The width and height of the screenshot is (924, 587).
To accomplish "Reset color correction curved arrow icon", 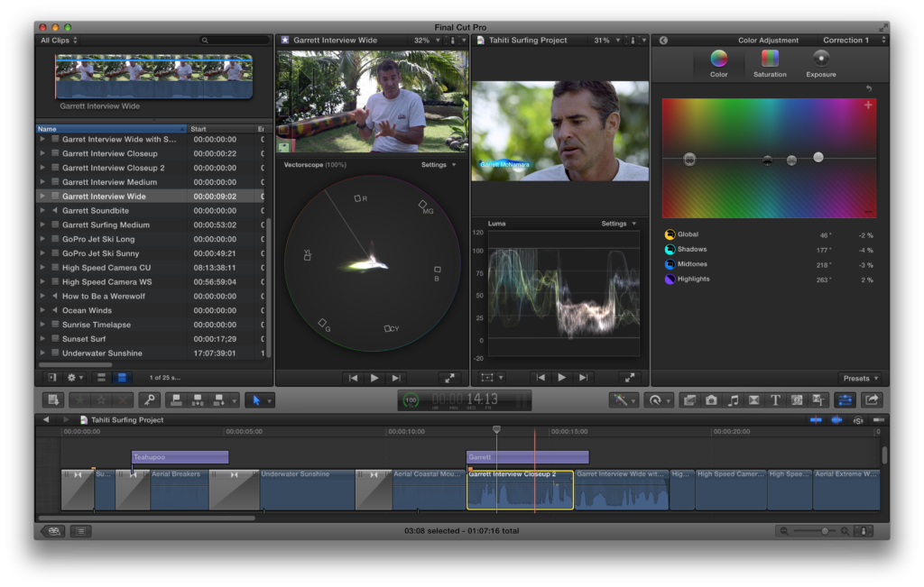I will (x=869, y=88).
